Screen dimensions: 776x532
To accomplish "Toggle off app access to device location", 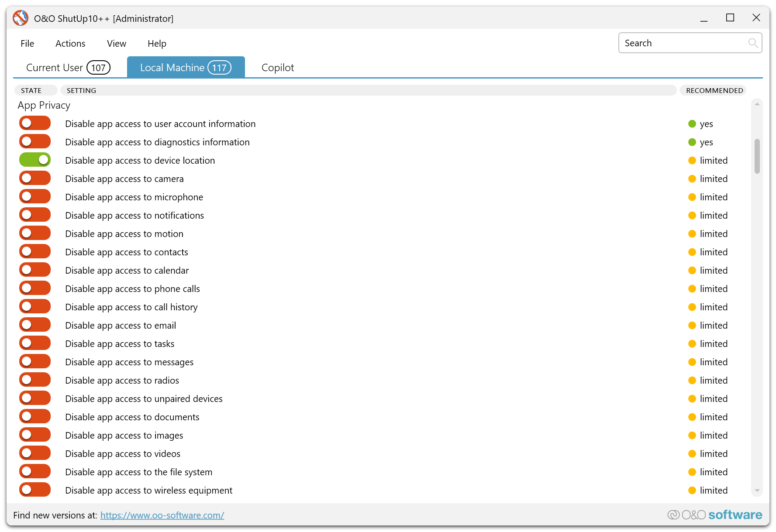I will 35,160.
